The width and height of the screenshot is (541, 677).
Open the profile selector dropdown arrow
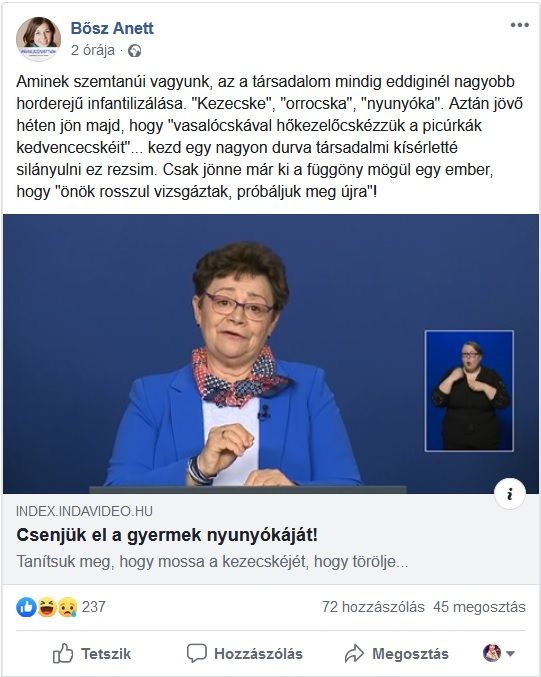pyautogui.click(x=510, y=654)
